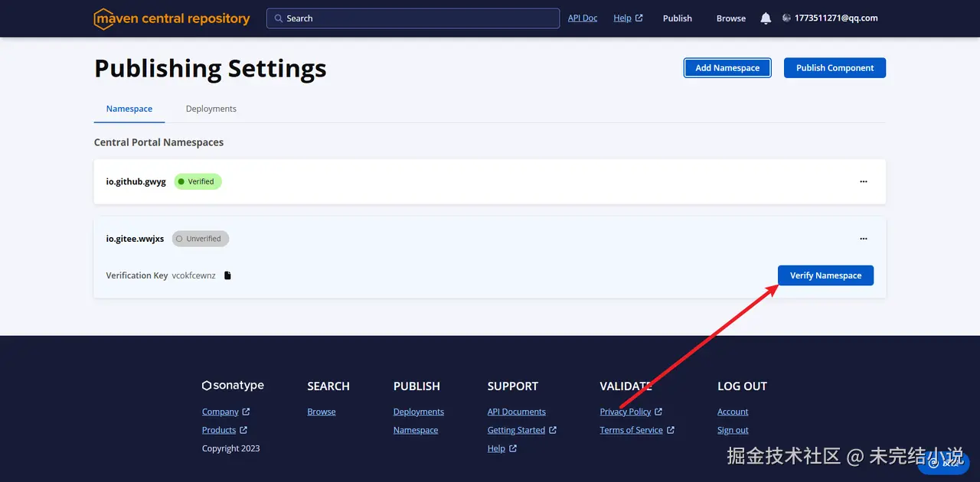
Task: Open the footer Deployments link
Action: tap(419, 412)
